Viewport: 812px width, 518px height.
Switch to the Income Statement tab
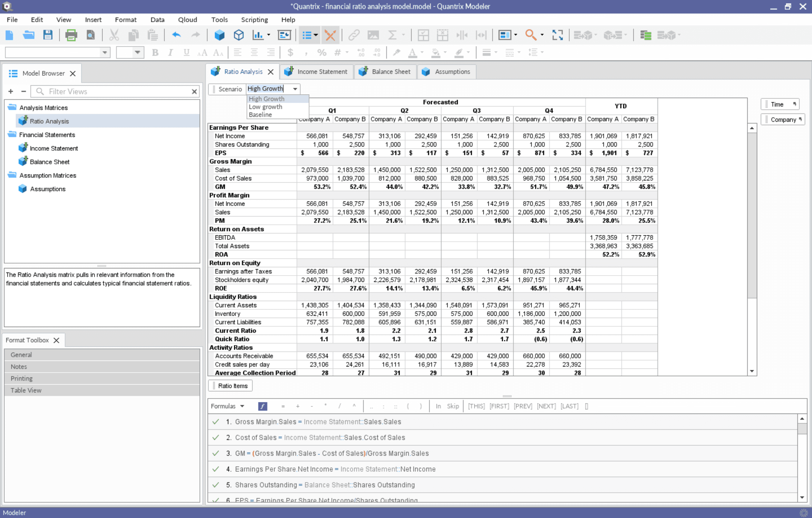tap(322, 71)
